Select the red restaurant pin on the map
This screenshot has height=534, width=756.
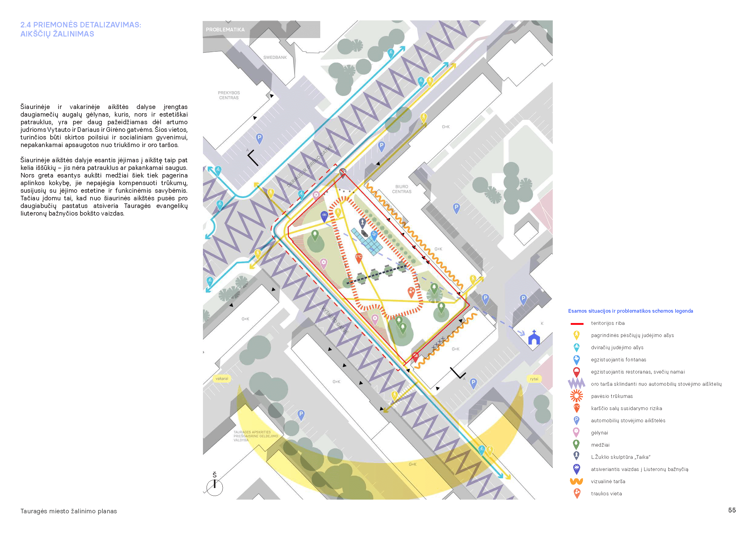tap(415, 357)
